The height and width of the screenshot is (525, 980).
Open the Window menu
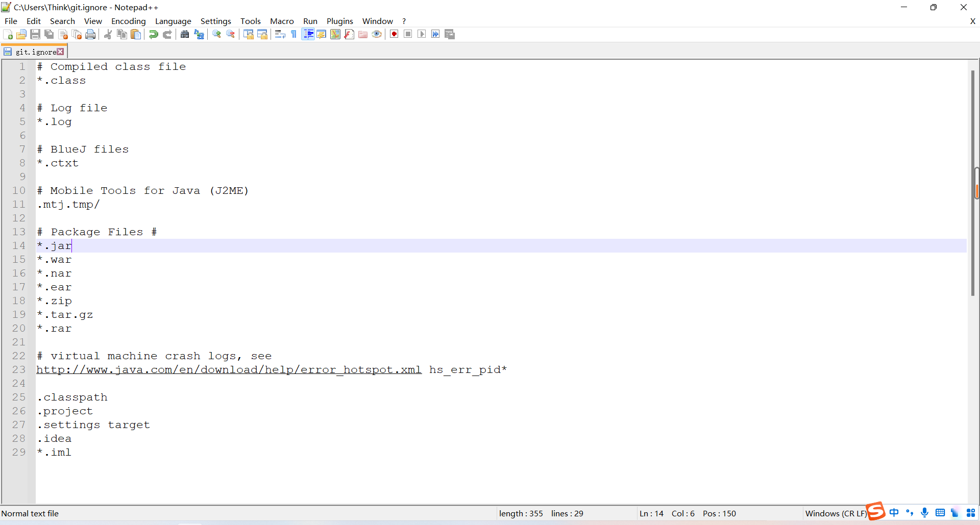point(377,21)
